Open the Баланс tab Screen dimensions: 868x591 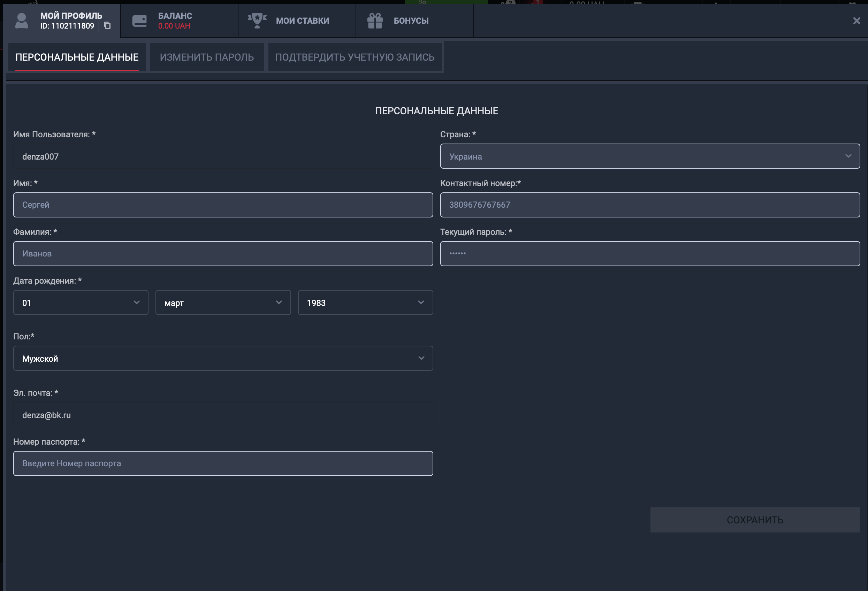[x=179, y=21]
